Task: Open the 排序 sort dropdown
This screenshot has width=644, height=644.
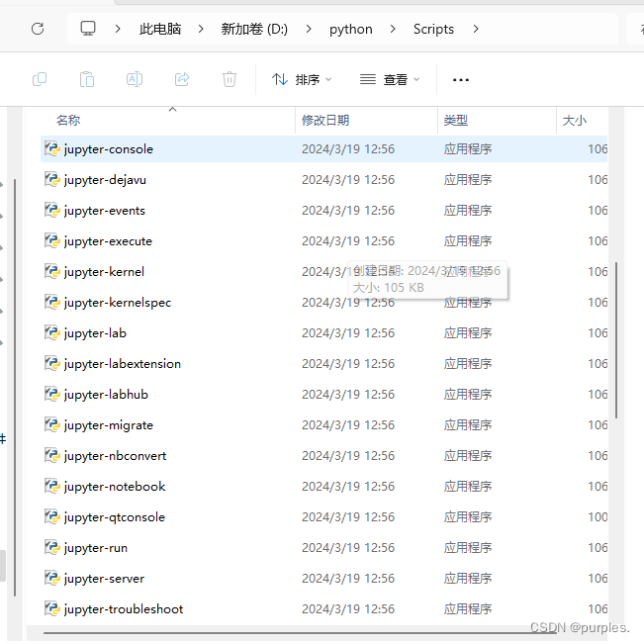Action: (x=302, y=79)
